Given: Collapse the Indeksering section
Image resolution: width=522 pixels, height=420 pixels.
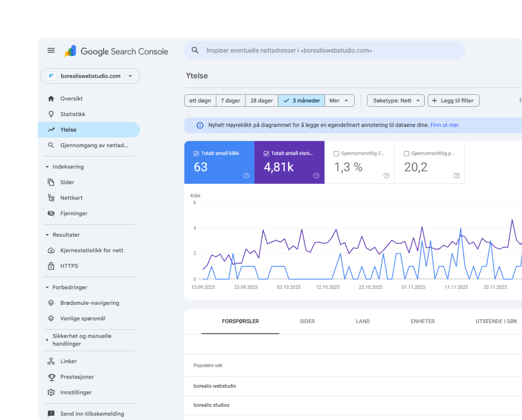Looking at the screenshot, I should (x=47, y=167).
